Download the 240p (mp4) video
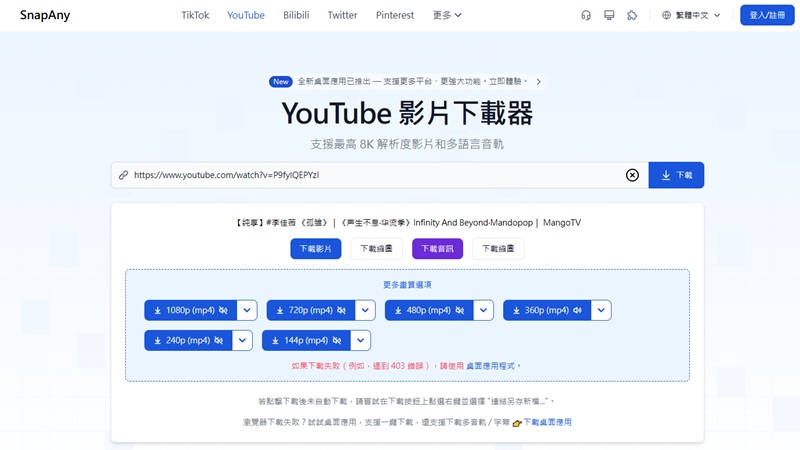This screenshot has height=450, width=800. coord(188,340)
